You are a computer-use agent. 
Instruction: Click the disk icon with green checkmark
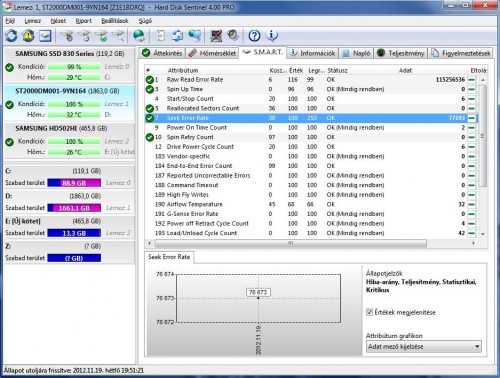pos(101,35)
